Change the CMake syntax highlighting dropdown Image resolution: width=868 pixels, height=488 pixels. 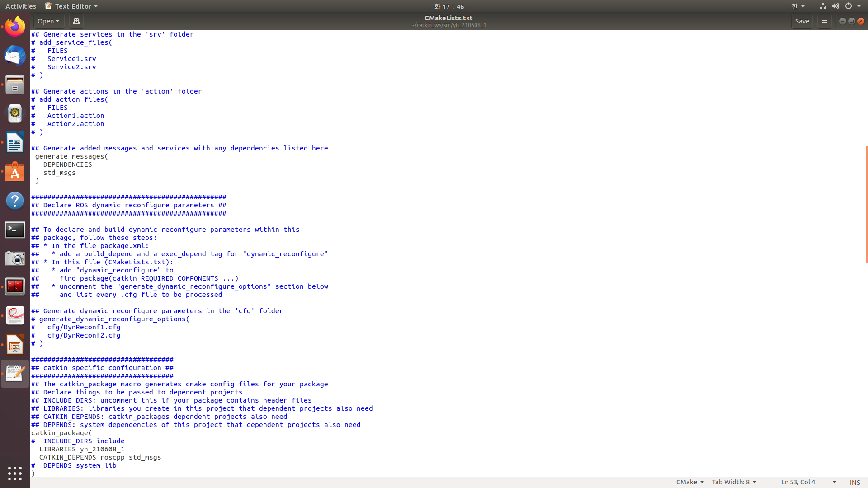point(690,482)
